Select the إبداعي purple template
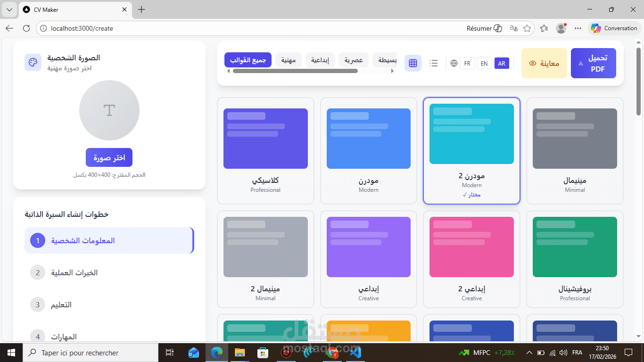 (368, 259)
